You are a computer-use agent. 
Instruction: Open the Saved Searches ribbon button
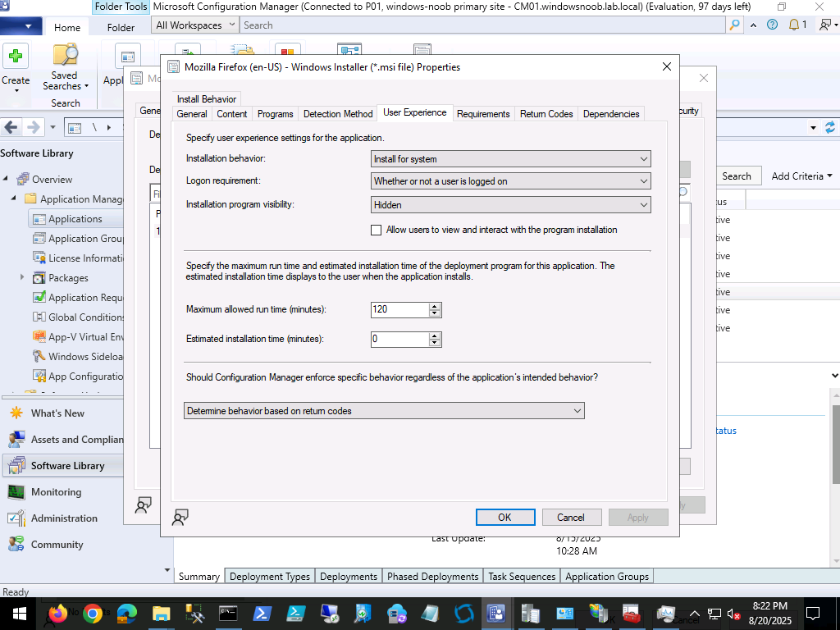pos(64,67)
